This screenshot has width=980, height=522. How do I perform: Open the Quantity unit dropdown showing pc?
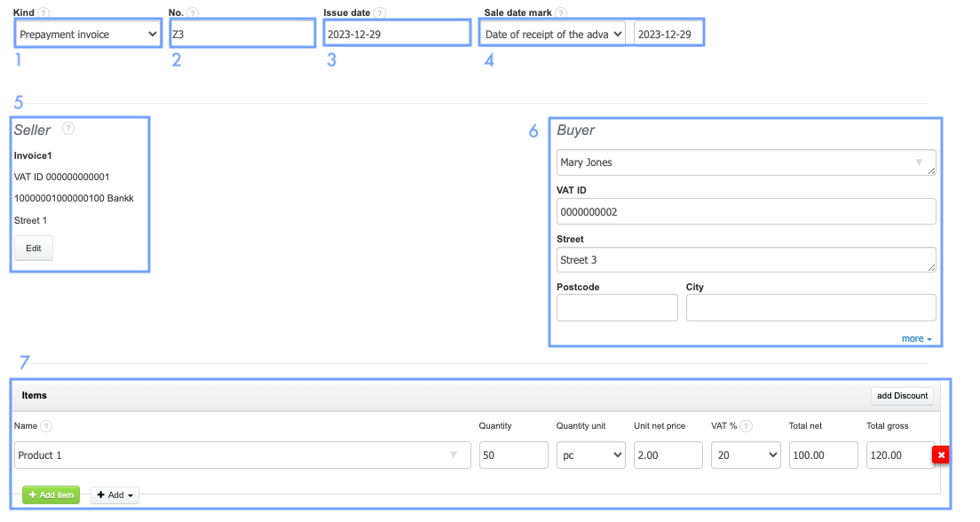coord(591,455)
